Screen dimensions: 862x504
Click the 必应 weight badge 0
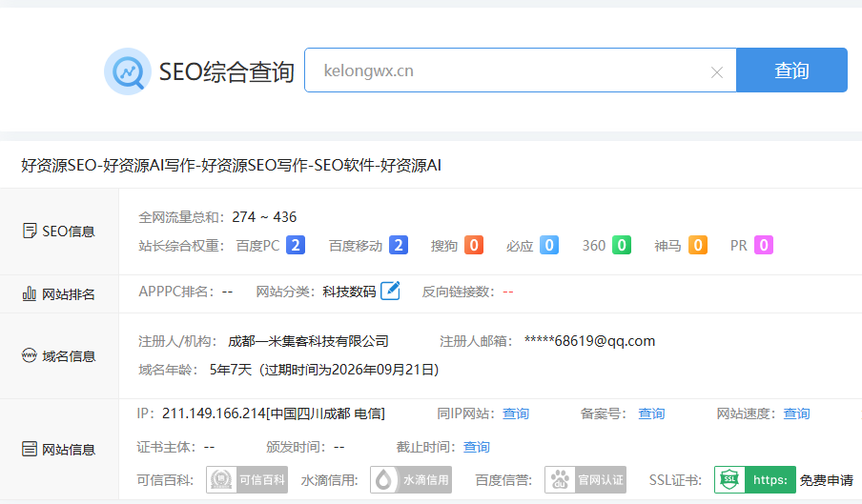coord(548,246)
